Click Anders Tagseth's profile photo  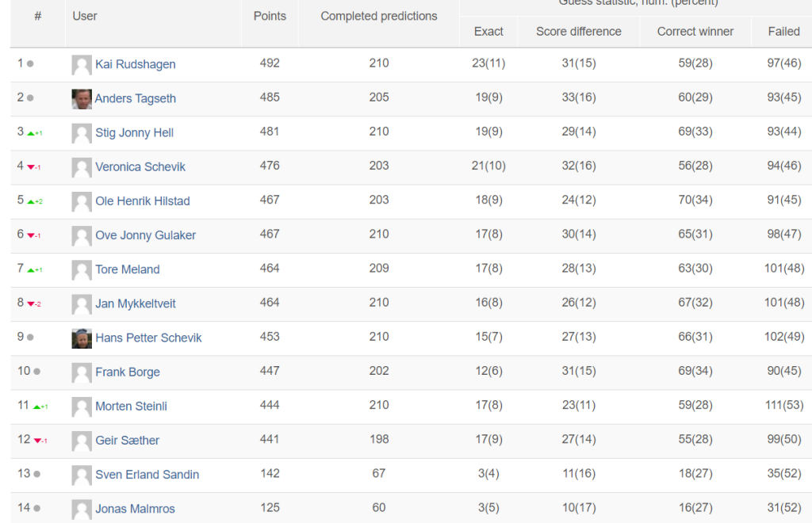[82, 99]
